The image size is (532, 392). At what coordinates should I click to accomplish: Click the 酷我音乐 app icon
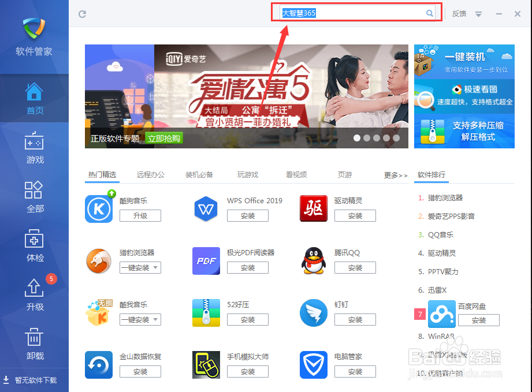99,313
